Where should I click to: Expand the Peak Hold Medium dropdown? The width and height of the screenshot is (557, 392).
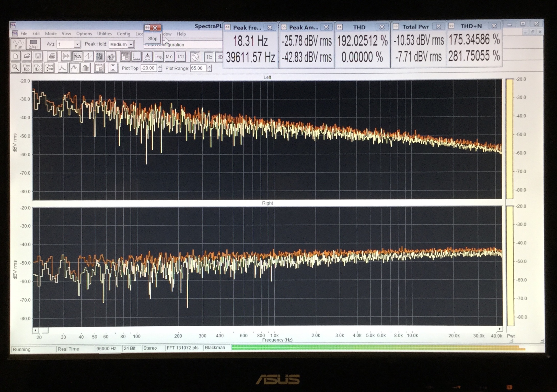131,44
